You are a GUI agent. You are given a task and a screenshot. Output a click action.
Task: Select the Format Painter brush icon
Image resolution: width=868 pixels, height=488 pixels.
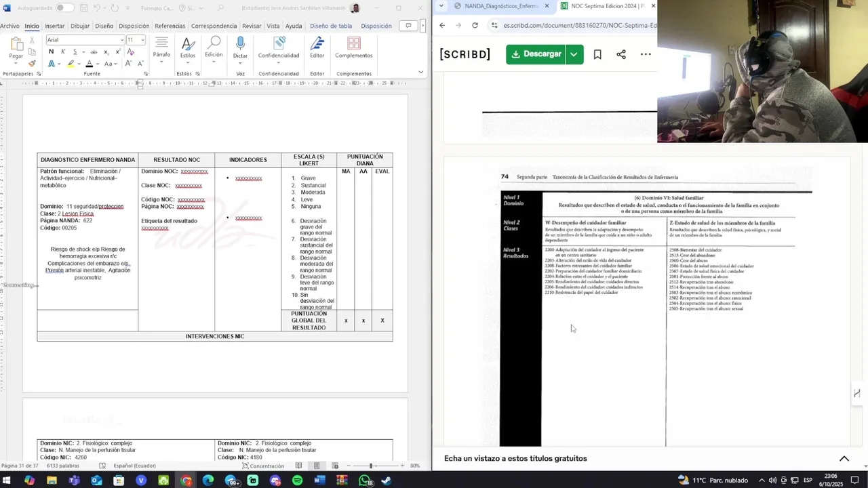(32, 64)
